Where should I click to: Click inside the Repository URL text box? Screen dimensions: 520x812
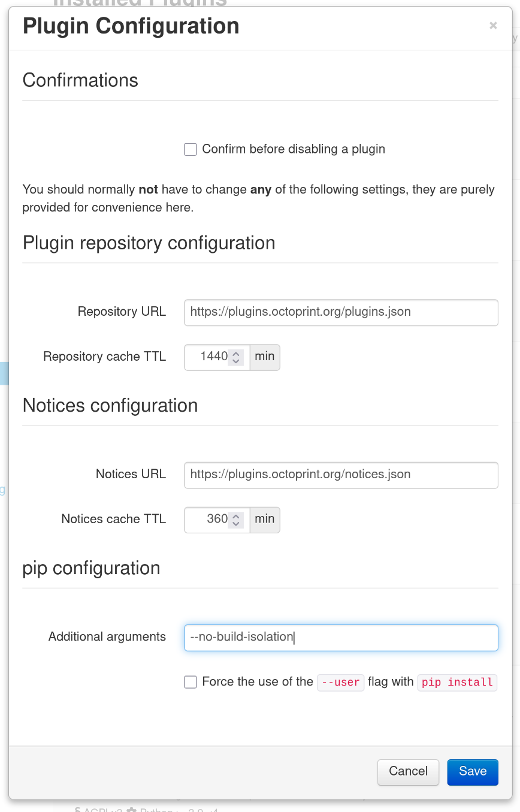coord(340,312)
